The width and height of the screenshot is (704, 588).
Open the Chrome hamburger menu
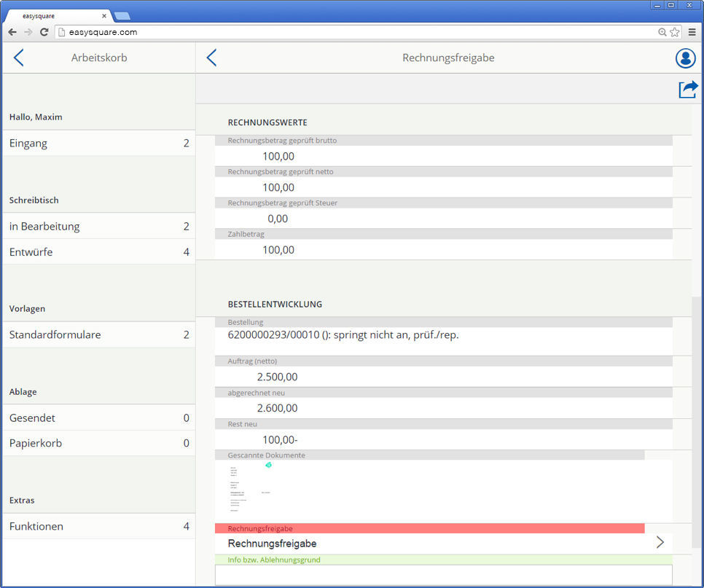tap(692, 32)
